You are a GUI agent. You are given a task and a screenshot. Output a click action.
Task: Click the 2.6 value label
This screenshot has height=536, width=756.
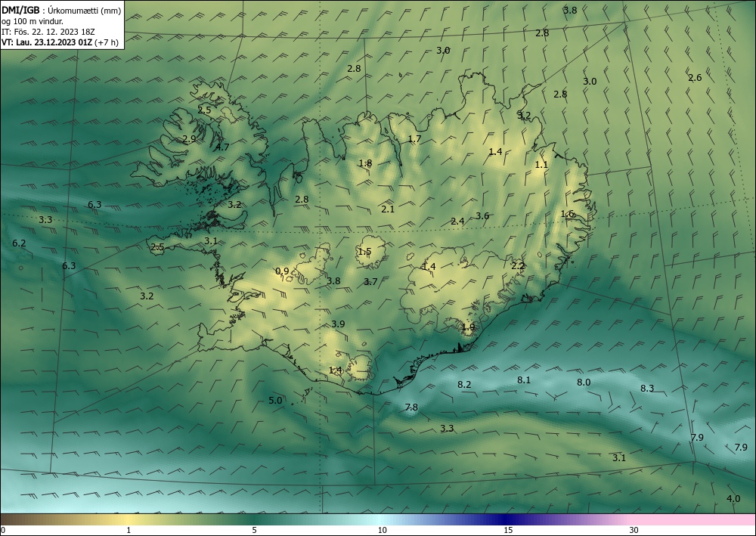pyautogui.click(x=695, y=78)
